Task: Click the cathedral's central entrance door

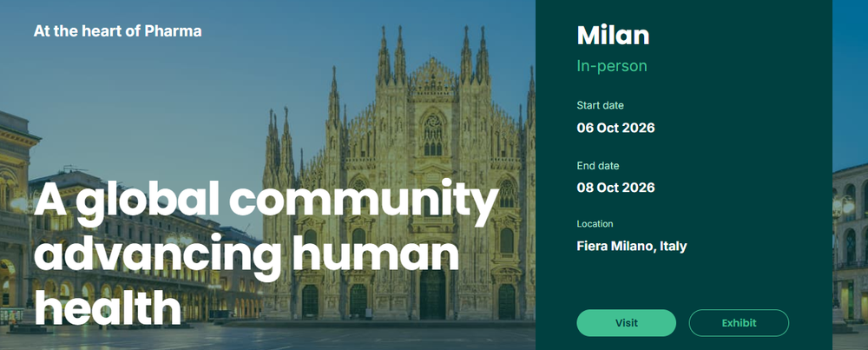Action: pos(431,293)
